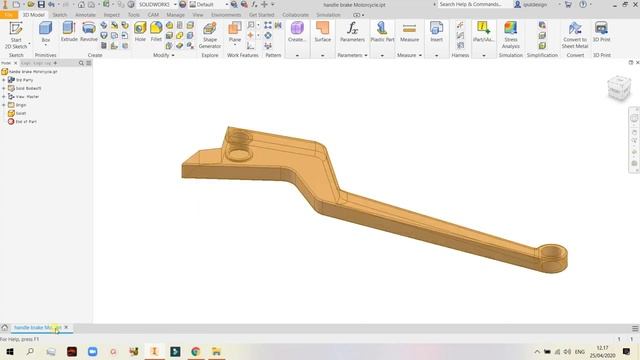Screen dimensions: 640x360
Task: Click the Undo arrow in quick access toolbar
Action: (52, 4)
